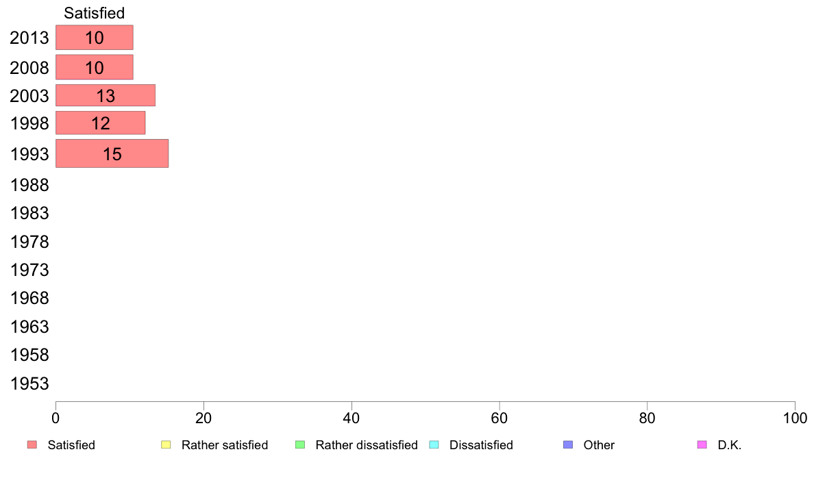This screenshot has height=504, width=814.
Task: Select the 2008 bar showing 10
Action: coord(95,67)
